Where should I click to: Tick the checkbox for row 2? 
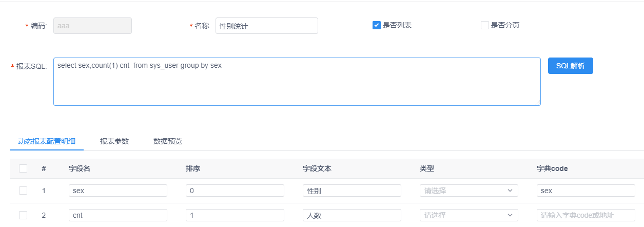coord(23,215)
